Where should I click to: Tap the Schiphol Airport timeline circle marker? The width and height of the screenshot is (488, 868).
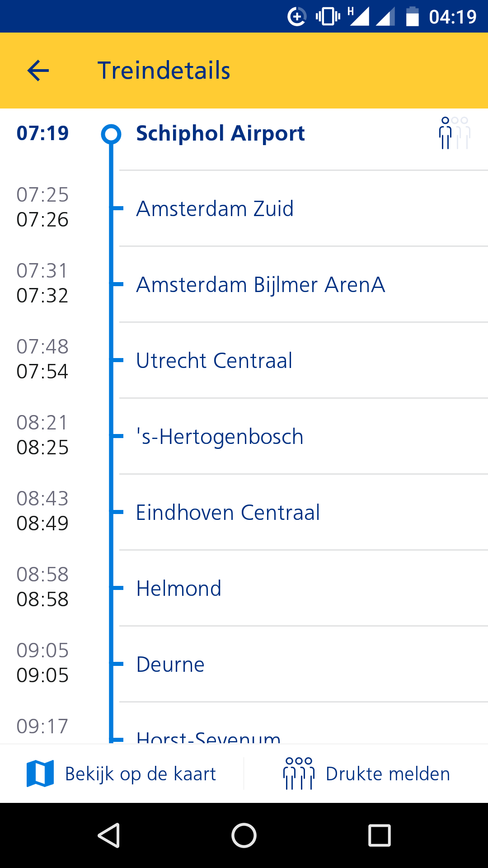[111, 134]
